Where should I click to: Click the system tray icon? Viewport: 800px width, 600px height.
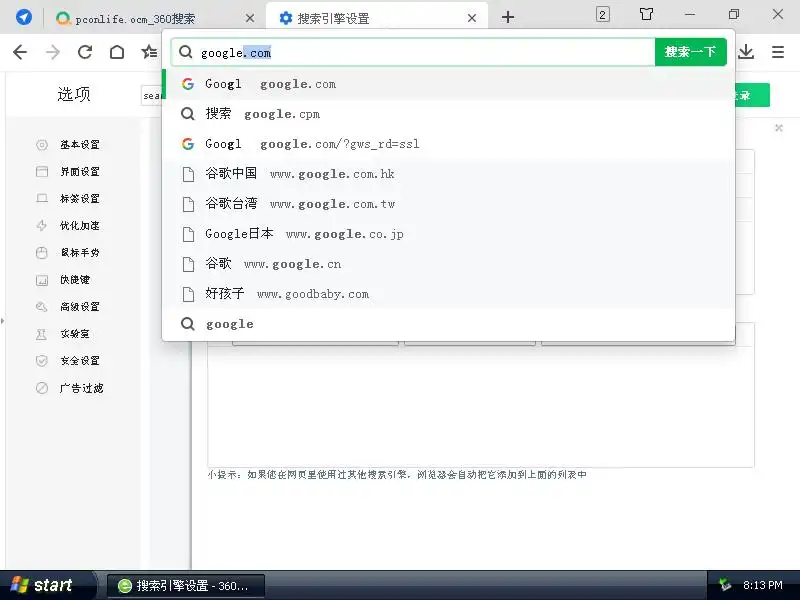(724, 585)
